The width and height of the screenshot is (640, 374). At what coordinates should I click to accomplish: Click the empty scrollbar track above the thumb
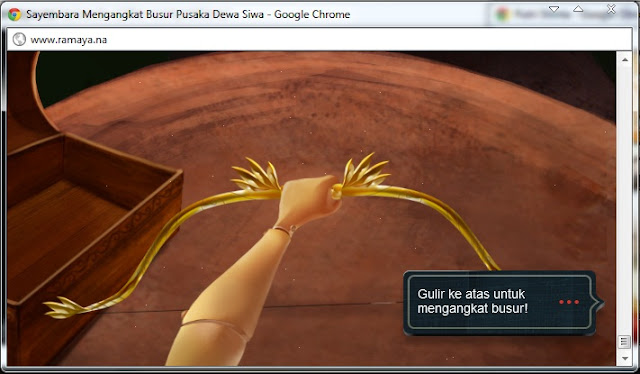pos(625,200)
